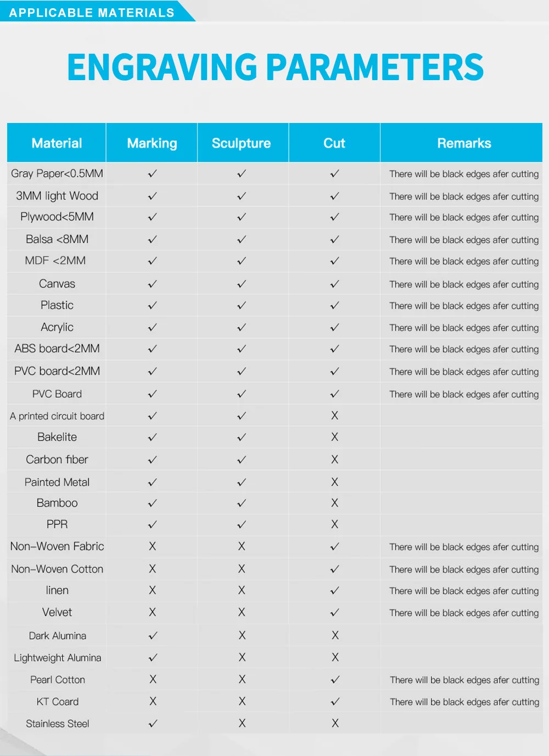Screen dimensions: 549x756
Task: Click the Plywood<5MM material label
Action: click(57, 217)
